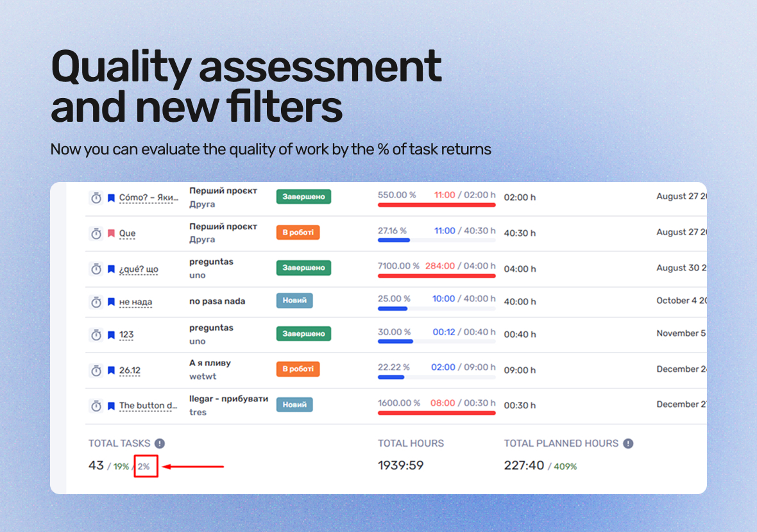Image resolution: width=757 pixels, height=532 pixels.
Task: Click the total tasks count 43
Action: [x=96, y=465]
